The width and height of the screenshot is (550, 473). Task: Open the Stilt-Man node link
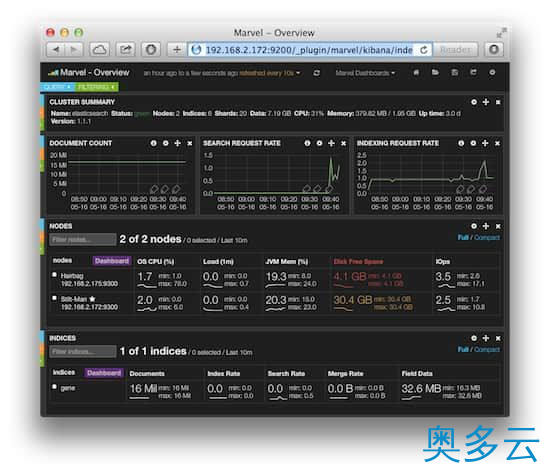(x=74, y=299)
